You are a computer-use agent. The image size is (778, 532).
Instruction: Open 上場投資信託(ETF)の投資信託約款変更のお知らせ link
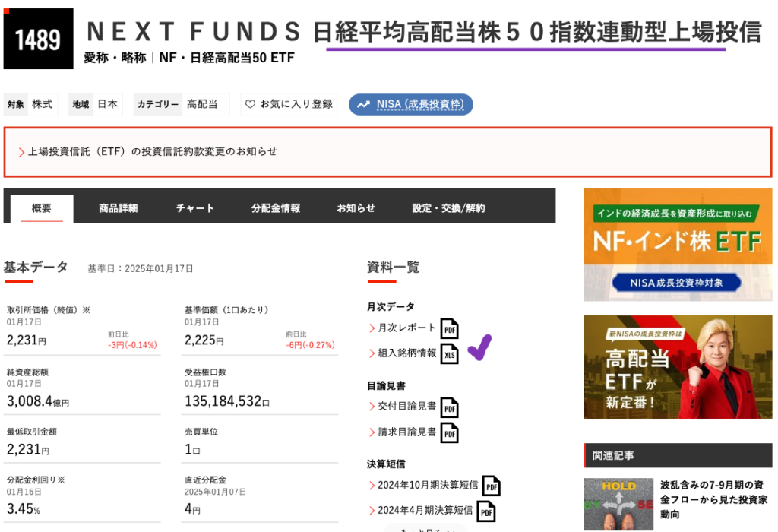(x=152, y=151)
